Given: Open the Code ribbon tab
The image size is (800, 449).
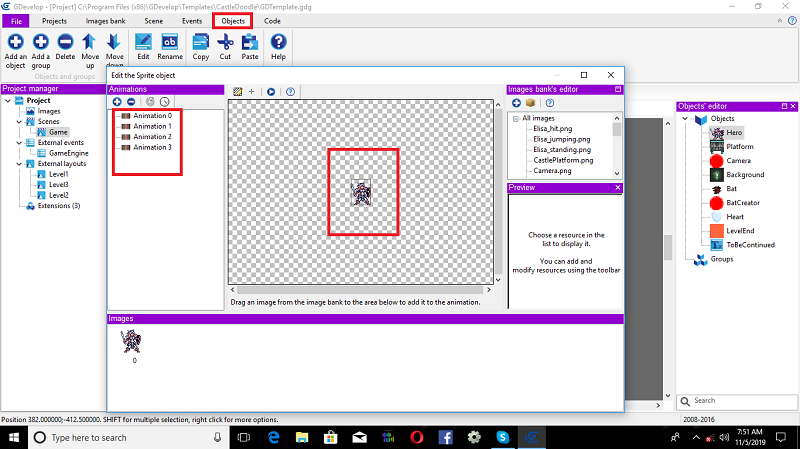Looking at the screenshot, I should pos(272,21).
